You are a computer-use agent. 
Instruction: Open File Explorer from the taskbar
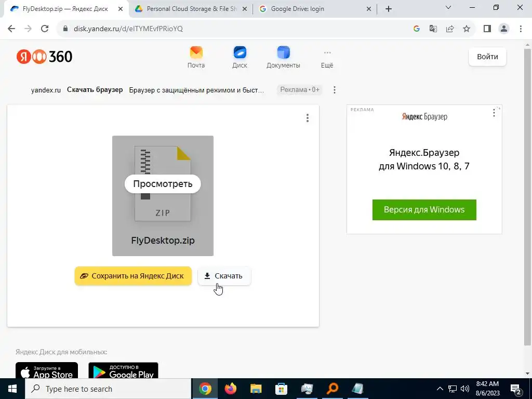coord(256,389)
